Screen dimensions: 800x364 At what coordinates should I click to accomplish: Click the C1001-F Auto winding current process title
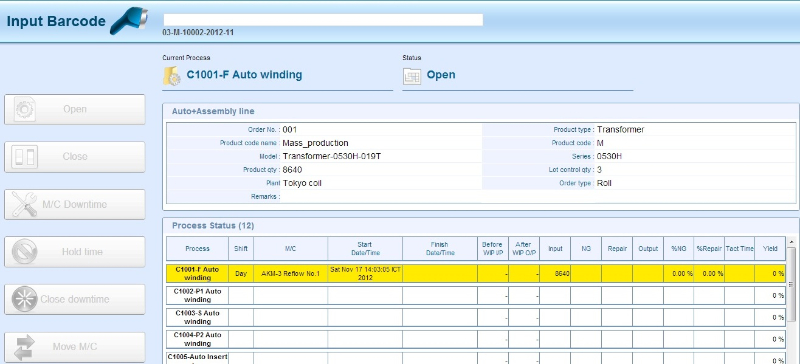point(244,75)
